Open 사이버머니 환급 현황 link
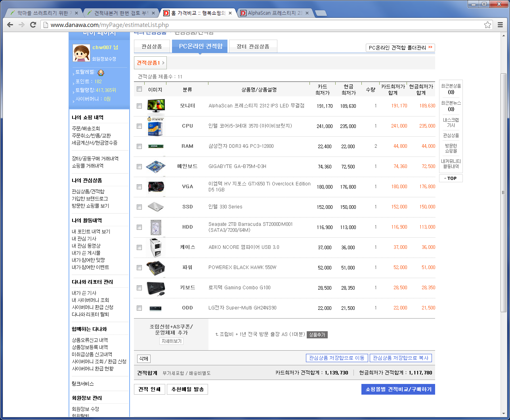This screenshot has width=510, height=420. point(93,368)
